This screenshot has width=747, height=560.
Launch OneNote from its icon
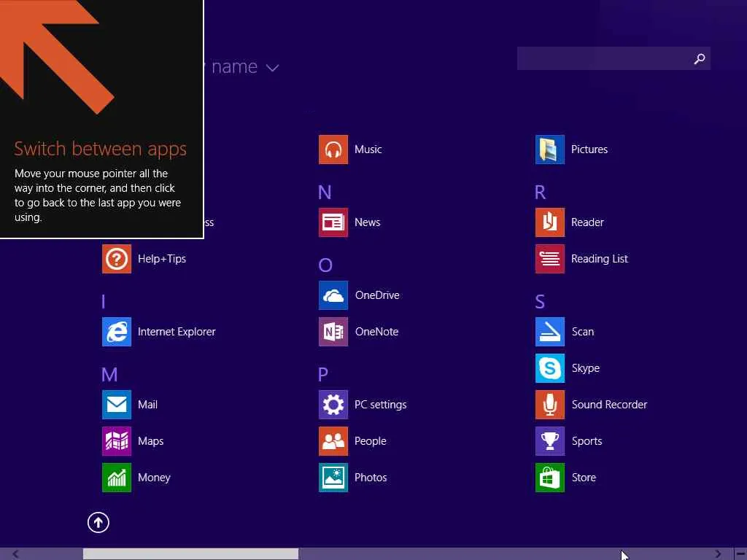(x=333, y=332)
